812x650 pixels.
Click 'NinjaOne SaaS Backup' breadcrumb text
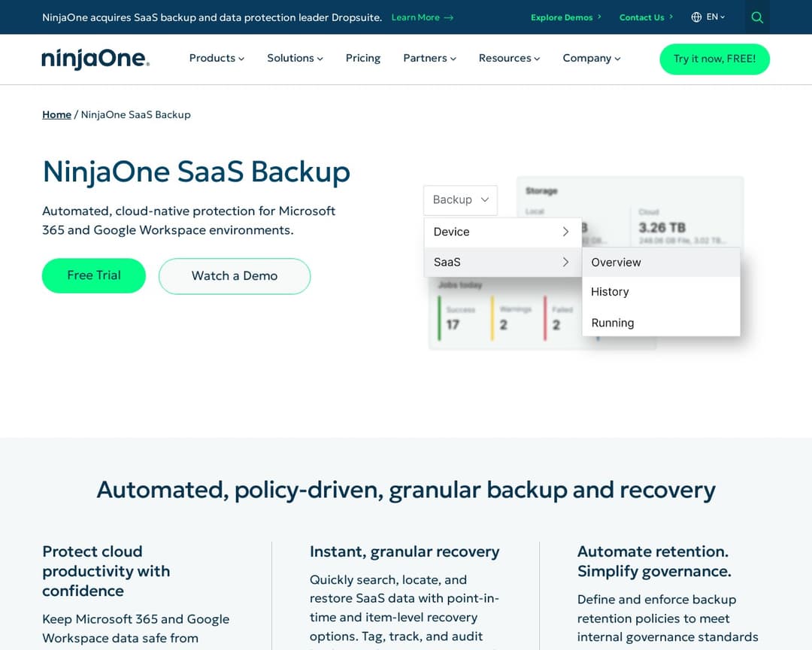(135, 114)
